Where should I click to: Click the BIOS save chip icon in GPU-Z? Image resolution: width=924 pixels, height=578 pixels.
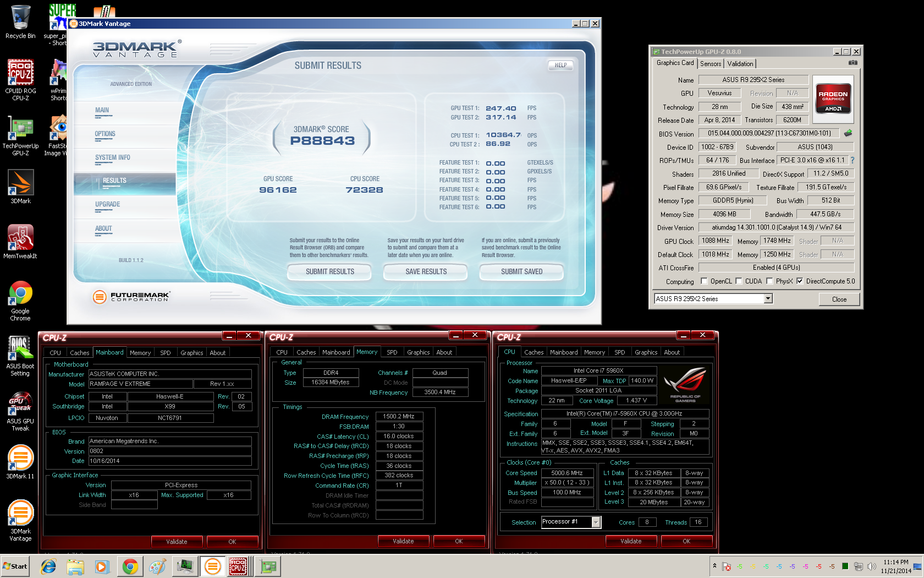[848, 133]
